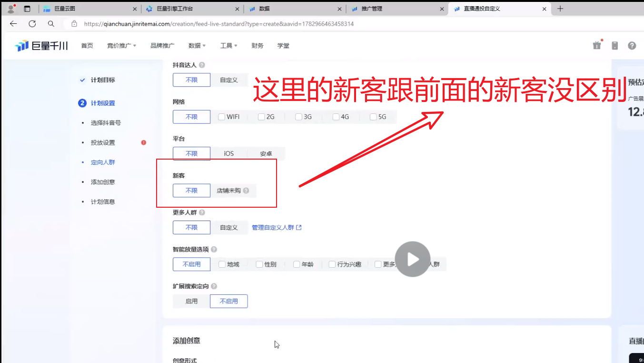The height and width of the screenshot is (363, 644).
Task: Click help icon next to 智能放量选项
Action: 214,250
